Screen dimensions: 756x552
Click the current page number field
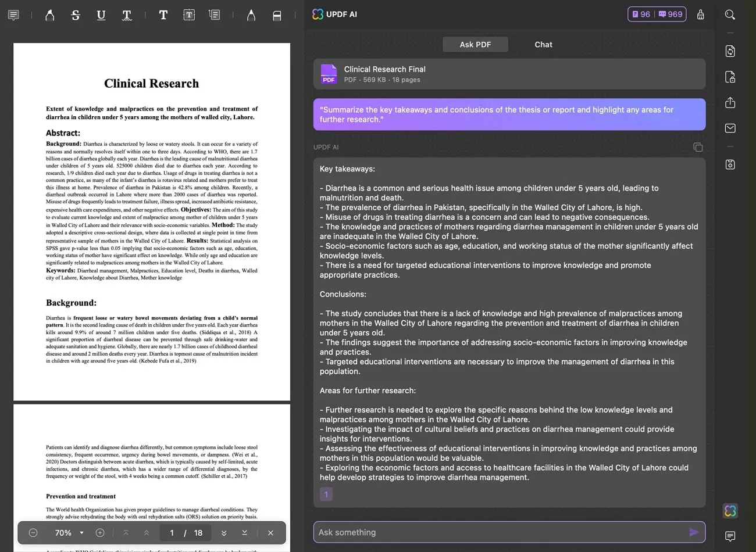pos(172,533)
